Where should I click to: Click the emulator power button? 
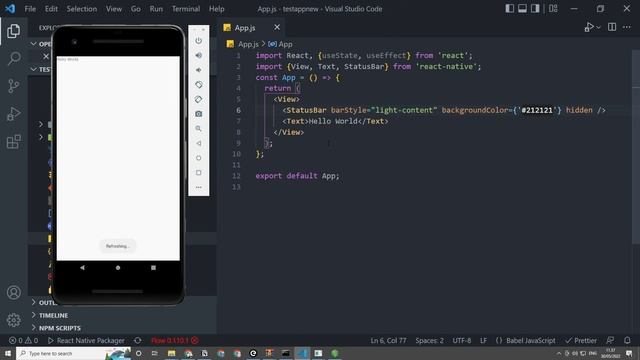click(198, 40)
